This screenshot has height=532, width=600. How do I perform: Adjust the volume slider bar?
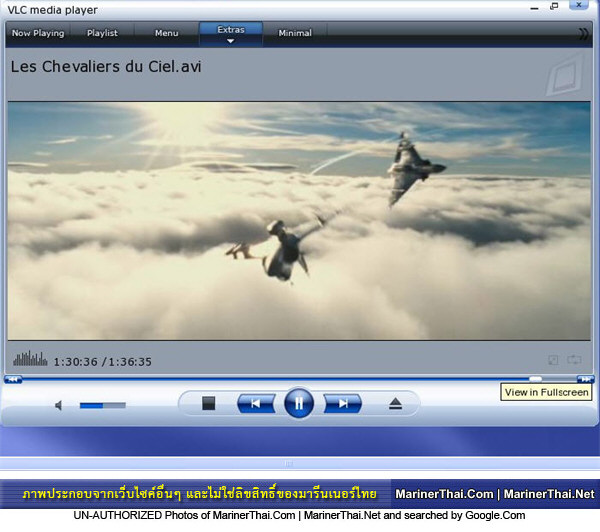tap(103, 405)
